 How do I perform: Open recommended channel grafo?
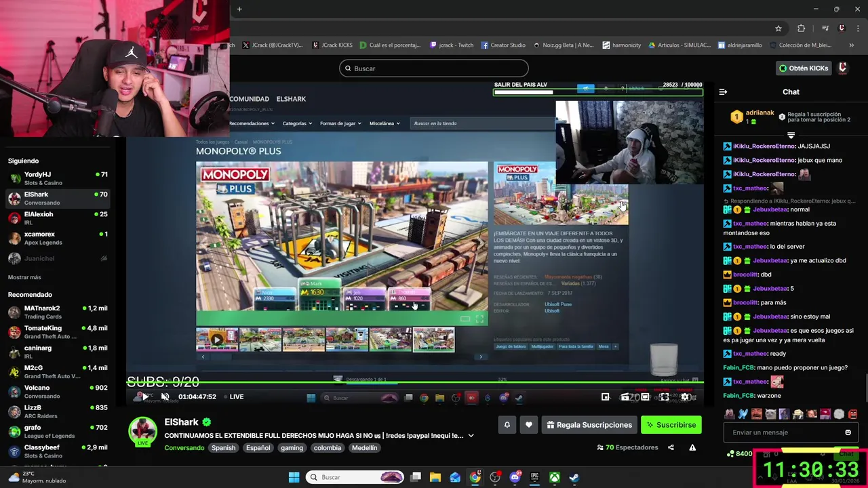coord(58,431)
